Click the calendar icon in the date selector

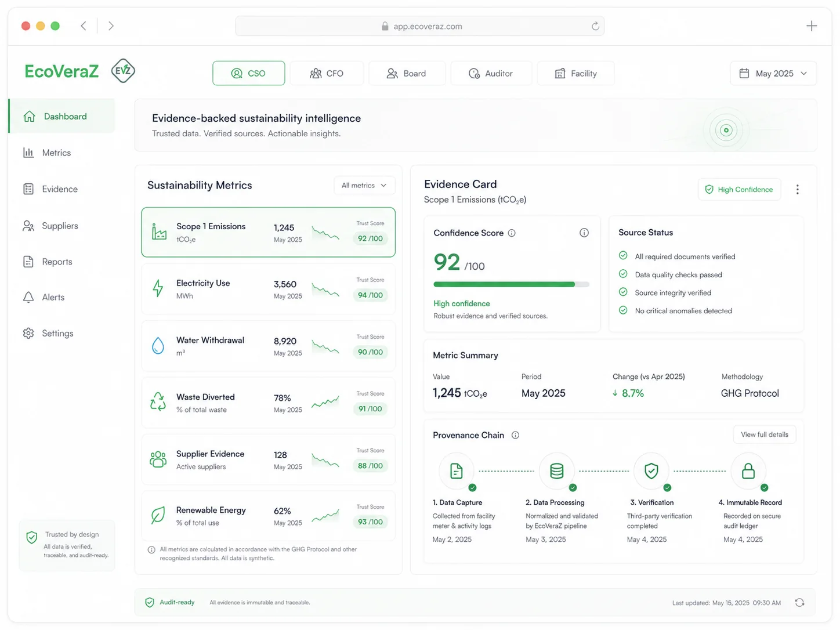click(744, 74)
